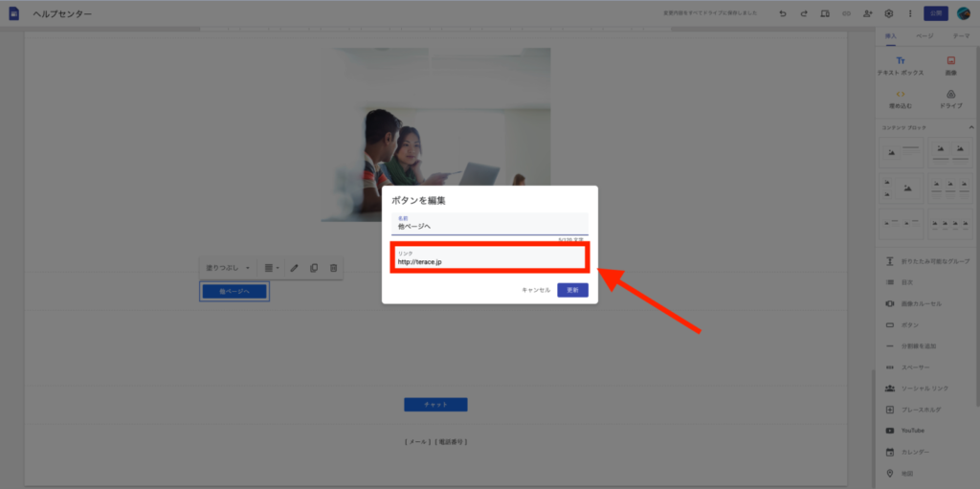
Task: Click the 更新 button in dialog
Action: point(572,290)
